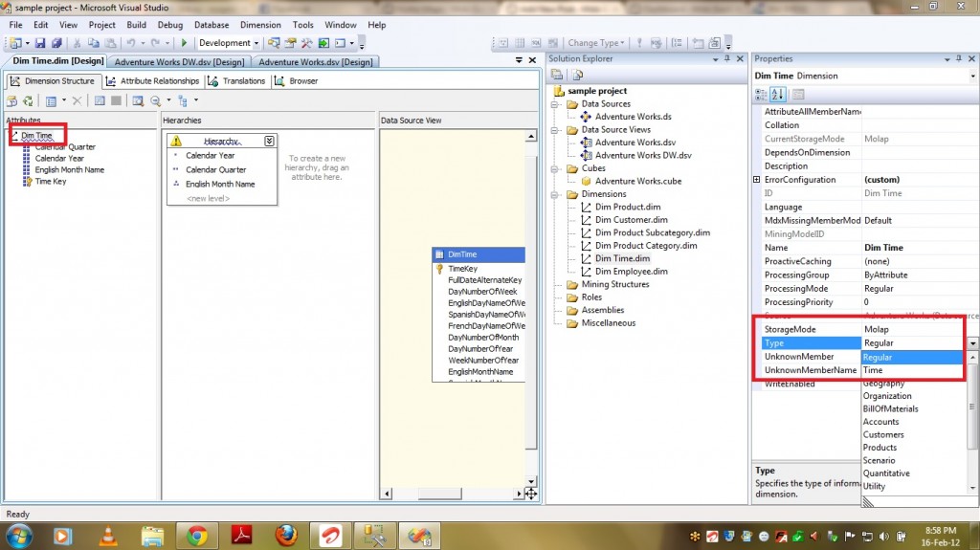Select Dim Product.dim in Solution Explorer
This screenshot has width=980, height=550.
point(628,207)
